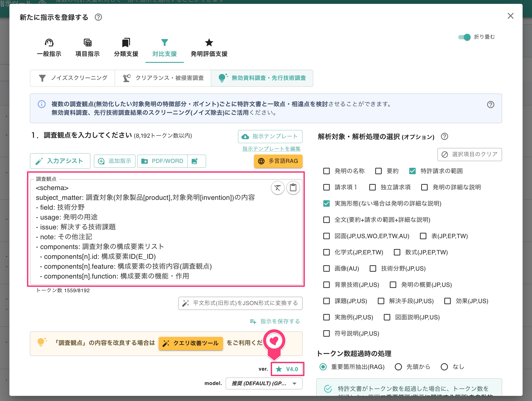
Task: Click the clear-format icon in 調査観点 field
Action: [278, 188]
